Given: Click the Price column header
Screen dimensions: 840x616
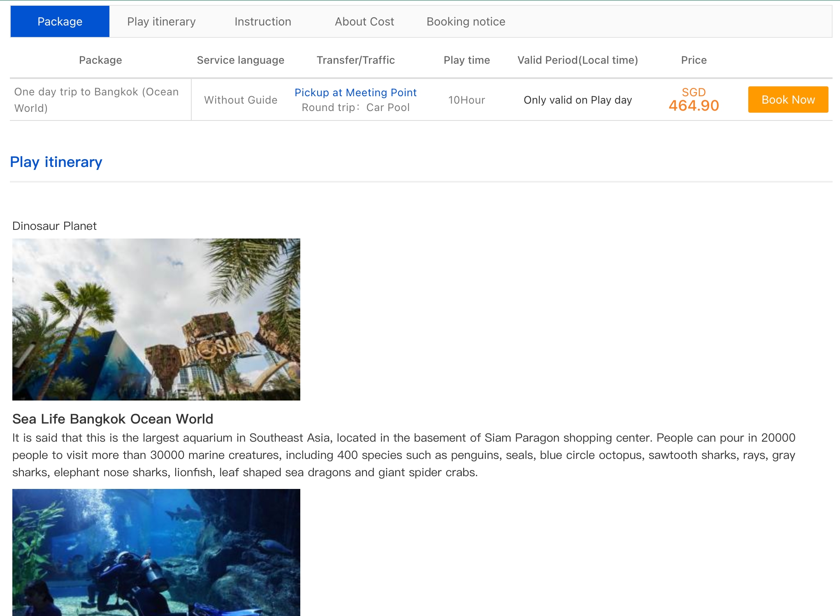Looking at the screenshot, I should pos(694,60).
